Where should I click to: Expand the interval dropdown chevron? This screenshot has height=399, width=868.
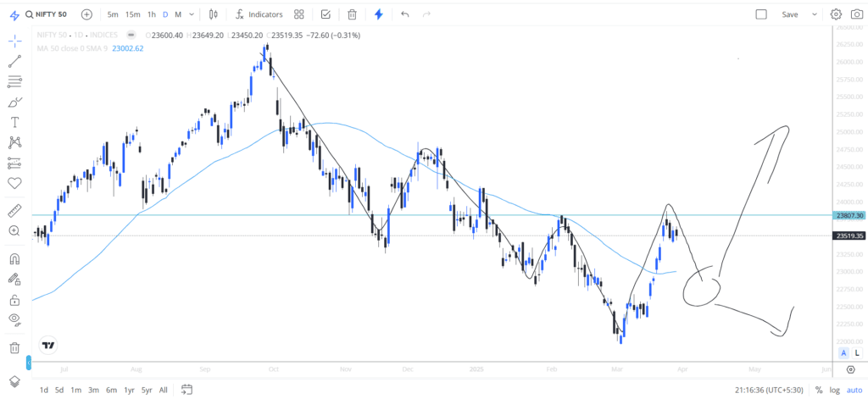click(x=192, y=14)
